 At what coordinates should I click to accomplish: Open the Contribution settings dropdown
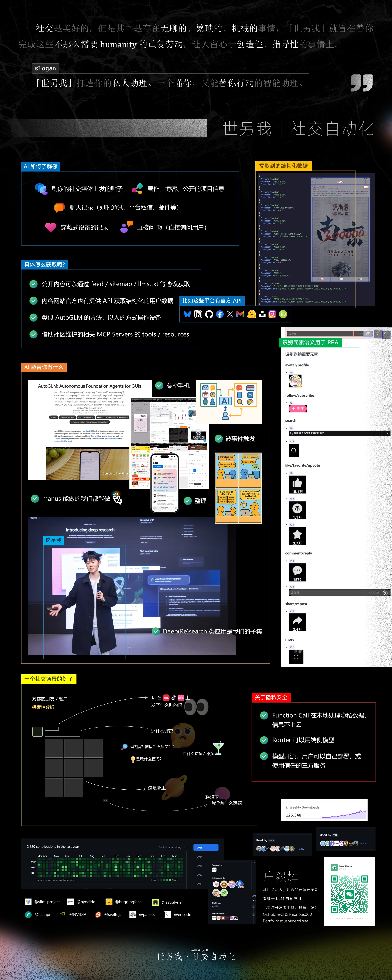(x=172, y=847)
